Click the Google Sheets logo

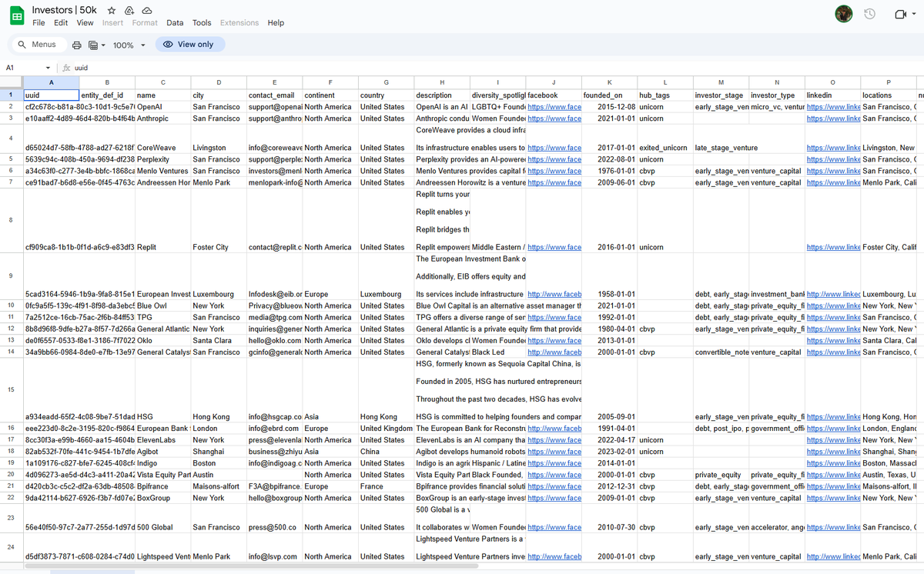[x=16, y=15]
